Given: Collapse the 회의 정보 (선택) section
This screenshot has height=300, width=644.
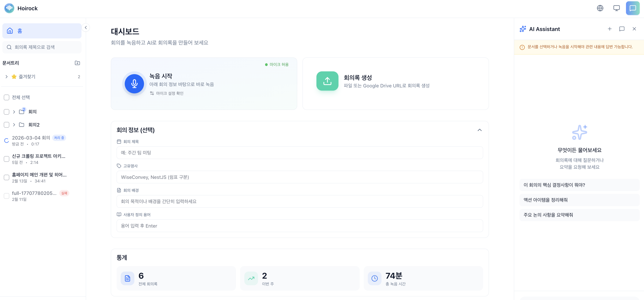Looking at the screenshot, I should tap(479, 130).
